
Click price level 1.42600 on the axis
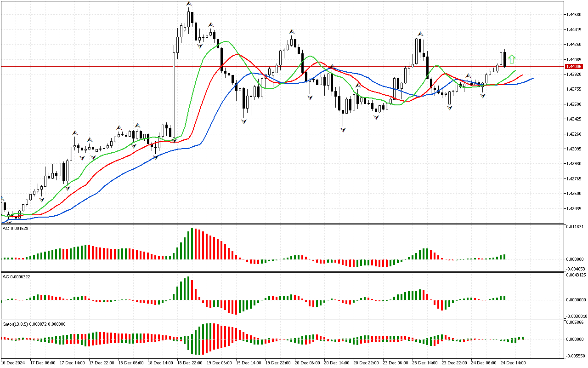[x=575, y=194]
